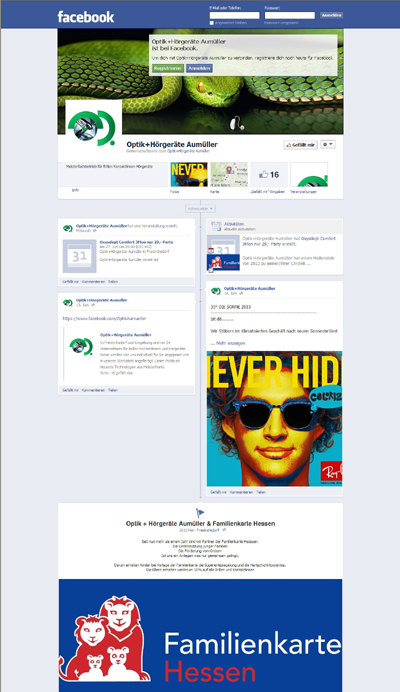400x692 pixels.
Task: Expand the post with 'Mehr anzeigen'
Action: pyautogui.click(x=228, y=343)
